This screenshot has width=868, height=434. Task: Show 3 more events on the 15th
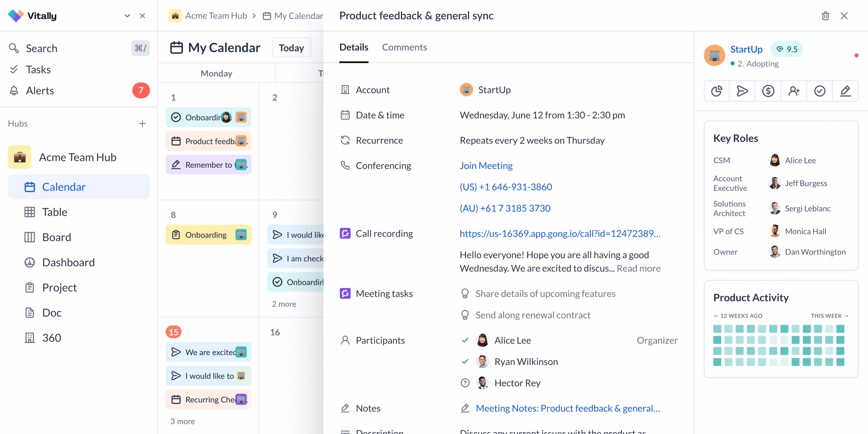tap(183, 421)
